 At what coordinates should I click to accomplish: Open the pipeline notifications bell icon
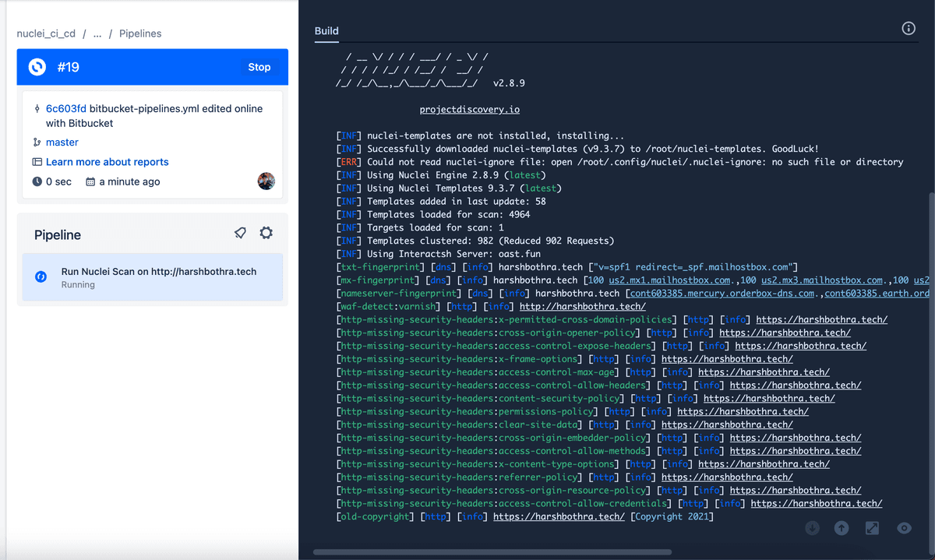click(240, 232)
